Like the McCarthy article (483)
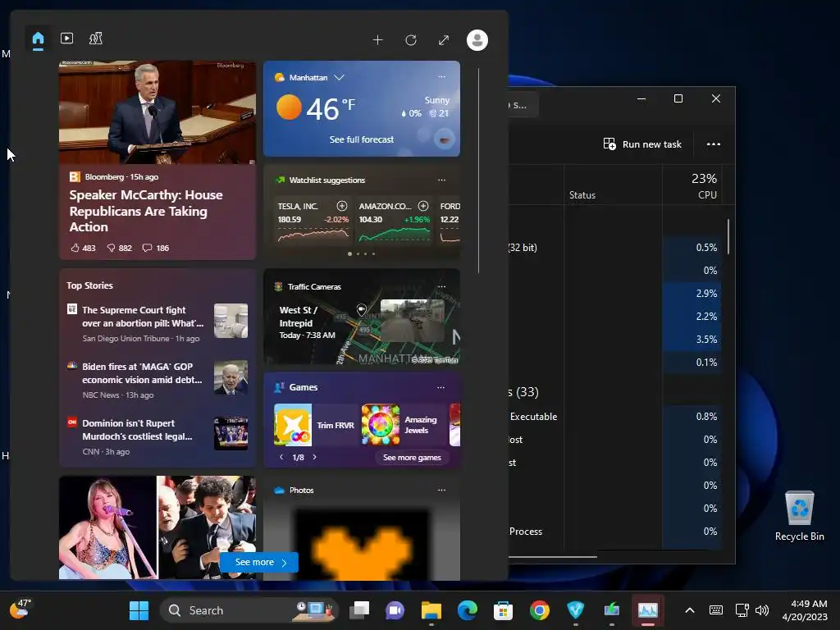 tap(83, 248)
